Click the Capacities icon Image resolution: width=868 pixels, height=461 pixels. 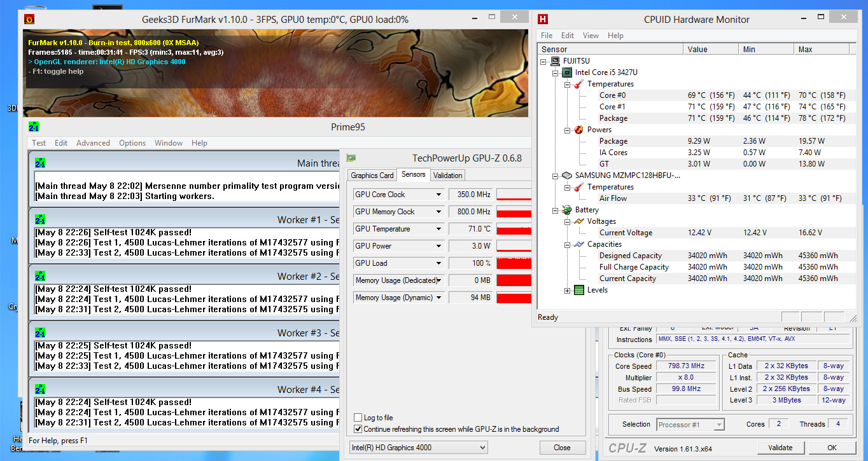click(x=579, y=244)
